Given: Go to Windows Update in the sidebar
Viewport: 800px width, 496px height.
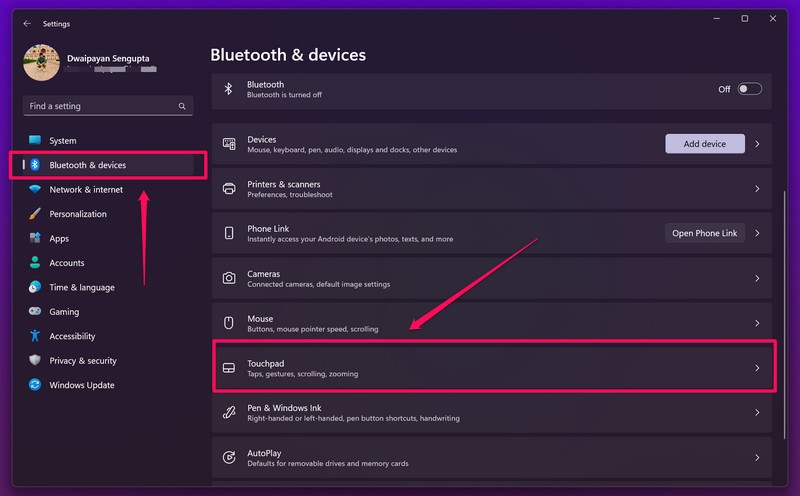Looking at the screenshot, I should (82, 385).
